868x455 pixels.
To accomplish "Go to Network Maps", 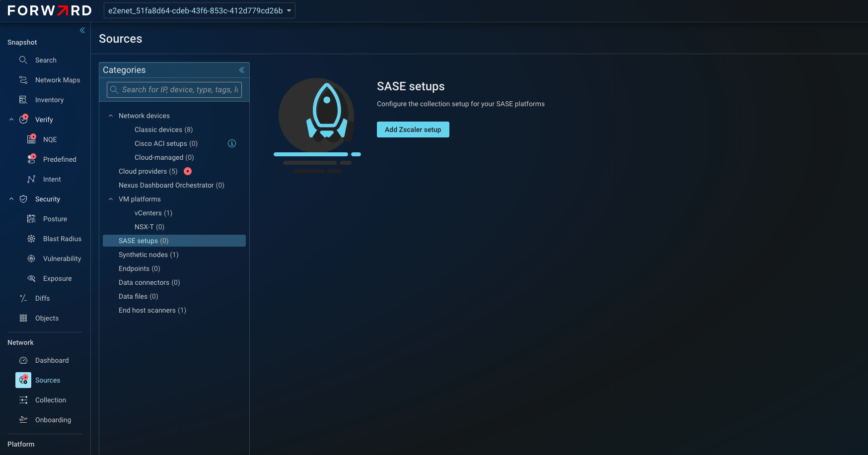I will click(58, 80).
